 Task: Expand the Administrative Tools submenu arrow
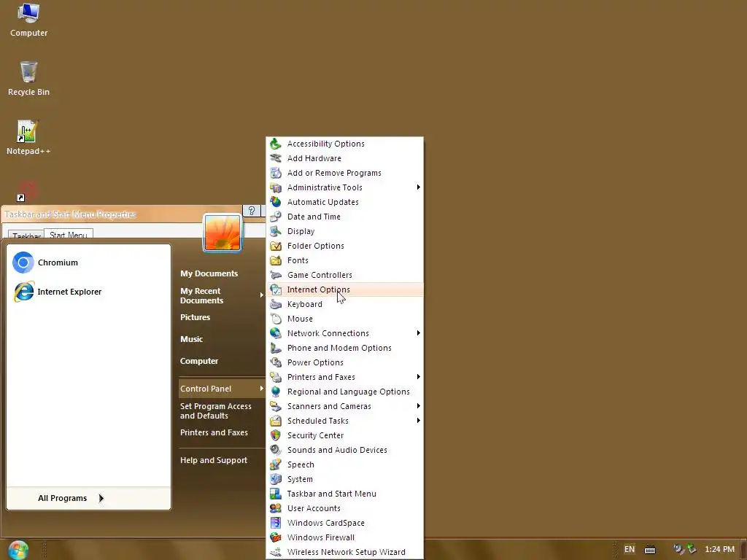point(418,187)
